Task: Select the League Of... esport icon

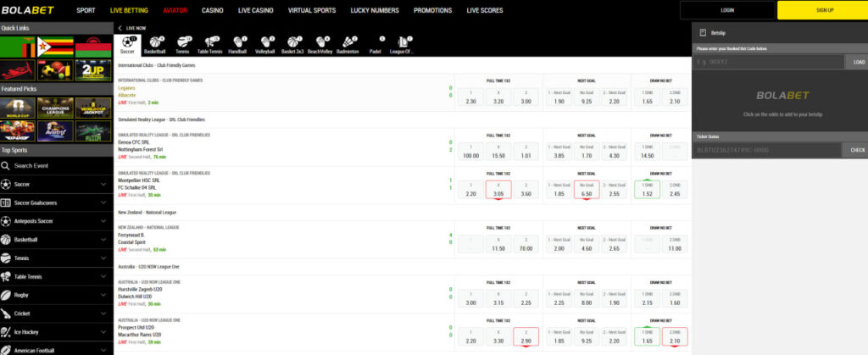Action: 403,46
